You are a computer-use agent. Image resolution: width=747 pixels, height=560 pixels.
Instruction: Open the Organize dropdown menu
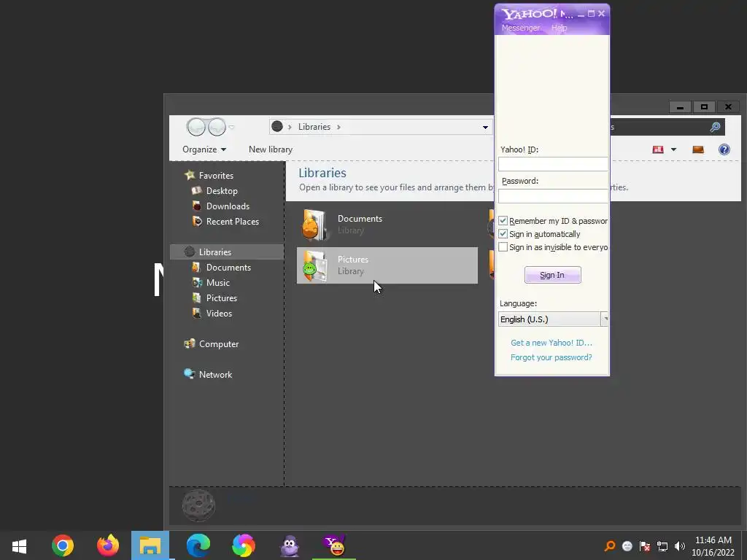click(x=204, y=149)
